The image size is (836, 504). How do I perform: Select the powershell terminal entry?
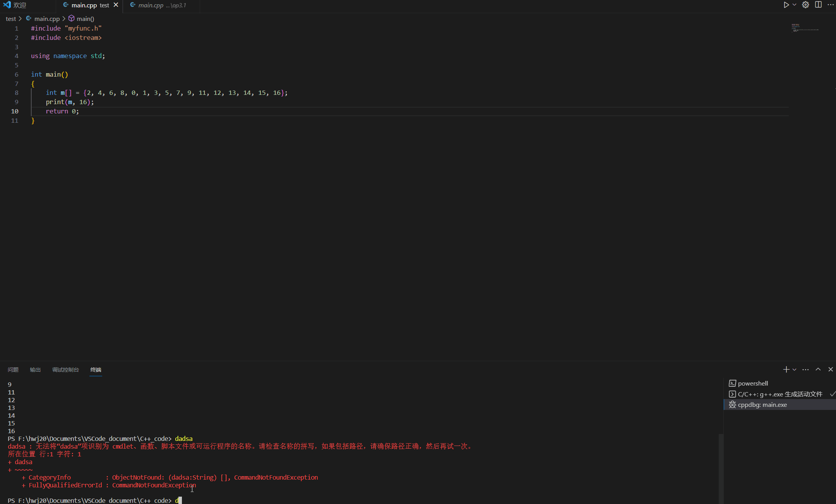coord(753,383)
